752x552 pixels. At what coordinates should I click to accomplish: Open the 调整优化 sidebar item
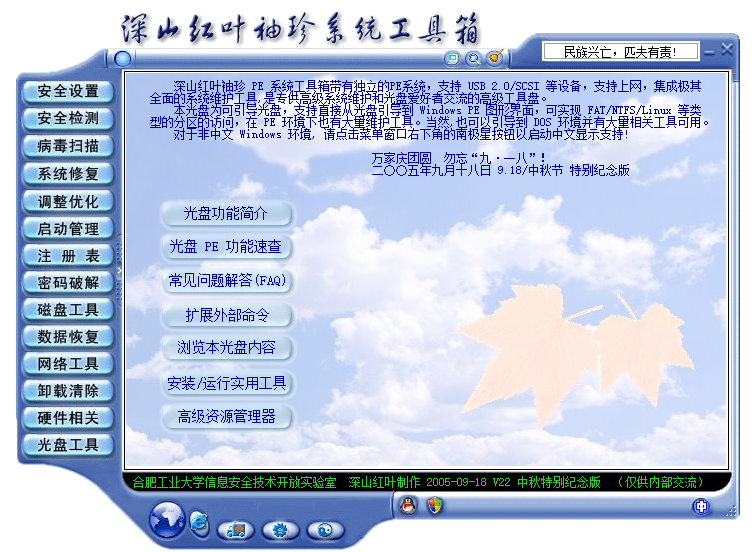pyautogui.click(x=68, y=201)
